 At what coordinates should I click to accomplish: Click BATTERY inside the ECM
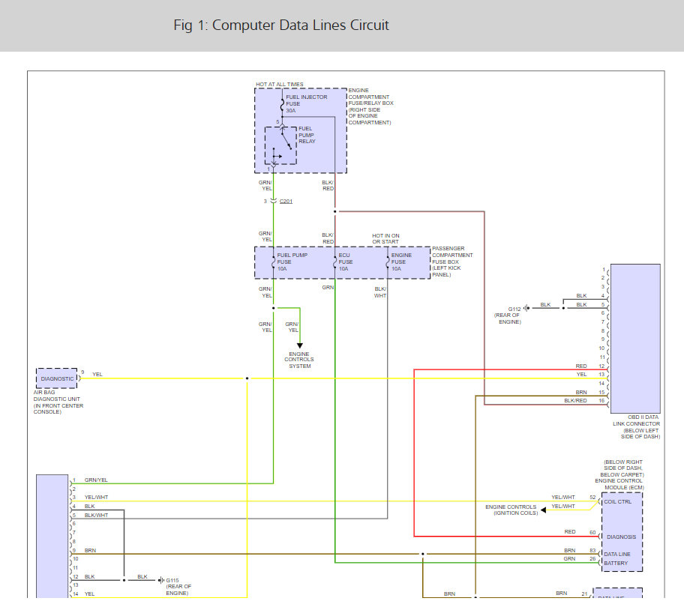[x=616, y=564]
